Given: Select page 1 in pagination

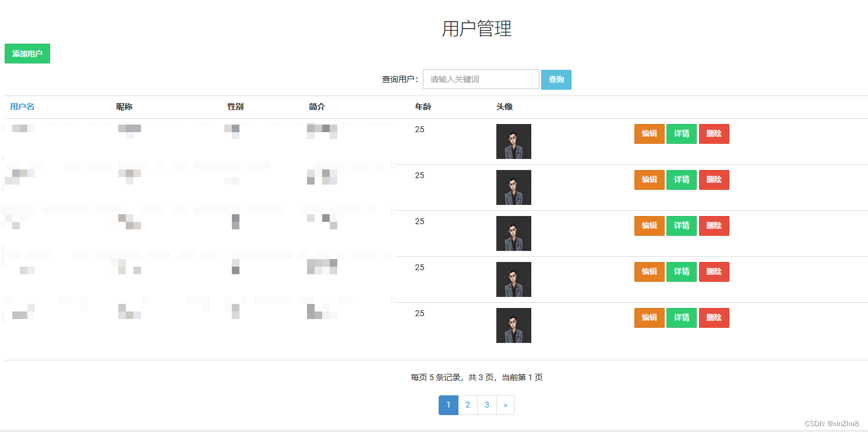Looking at the screenshot, I should click(x=448, y=405).
